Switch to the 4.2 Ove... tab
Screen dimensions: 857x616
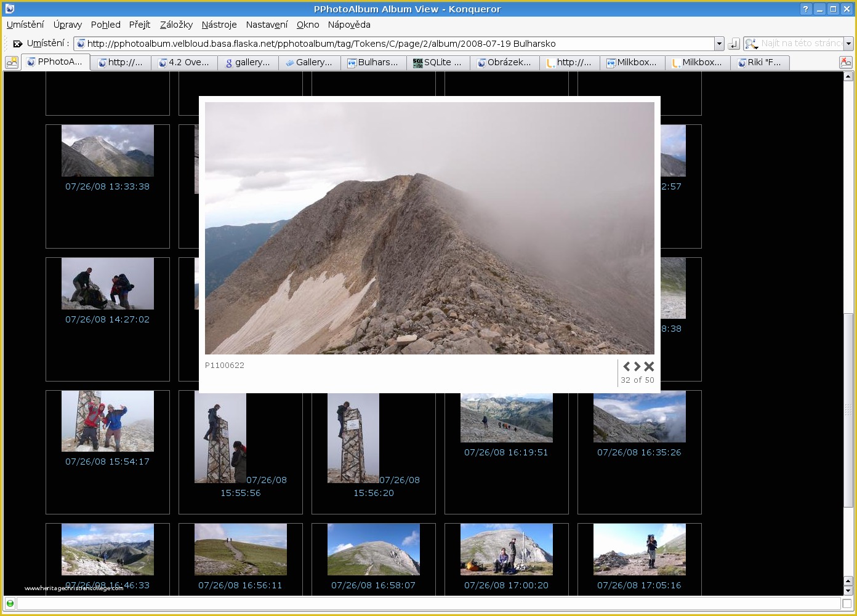(184, 62)
